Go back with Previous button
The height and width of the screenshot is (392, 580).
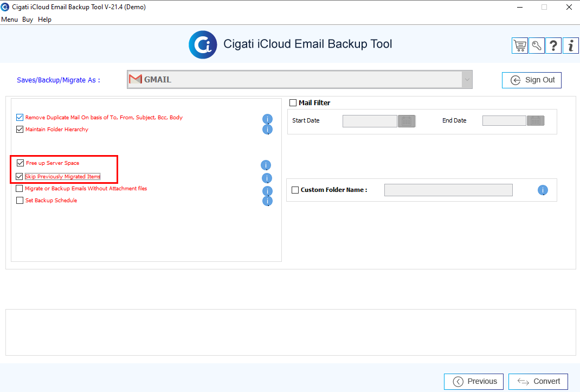click(473, 382)
